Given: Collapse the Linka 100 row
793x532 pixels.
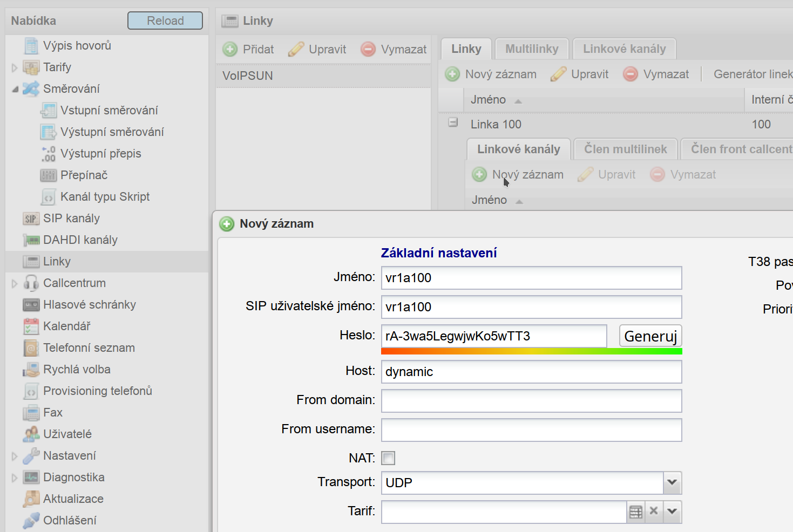Looking at the screenshot, I should [x=453, y=122].
